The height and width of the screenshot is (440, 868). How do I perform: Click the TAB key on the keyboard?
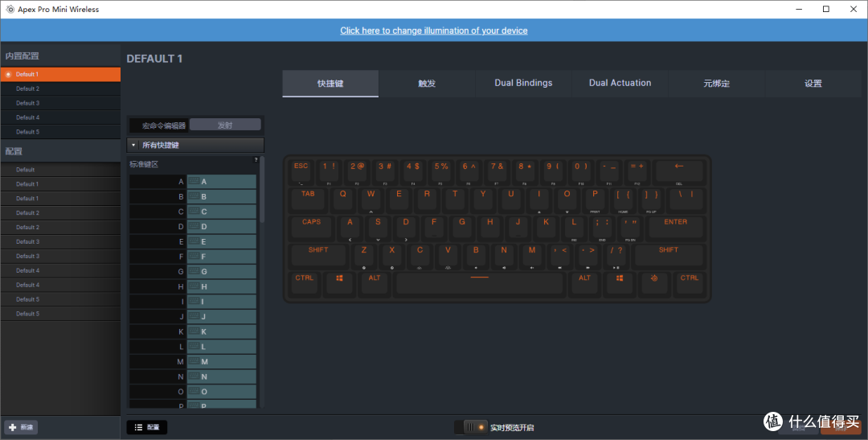coord(308,199)
